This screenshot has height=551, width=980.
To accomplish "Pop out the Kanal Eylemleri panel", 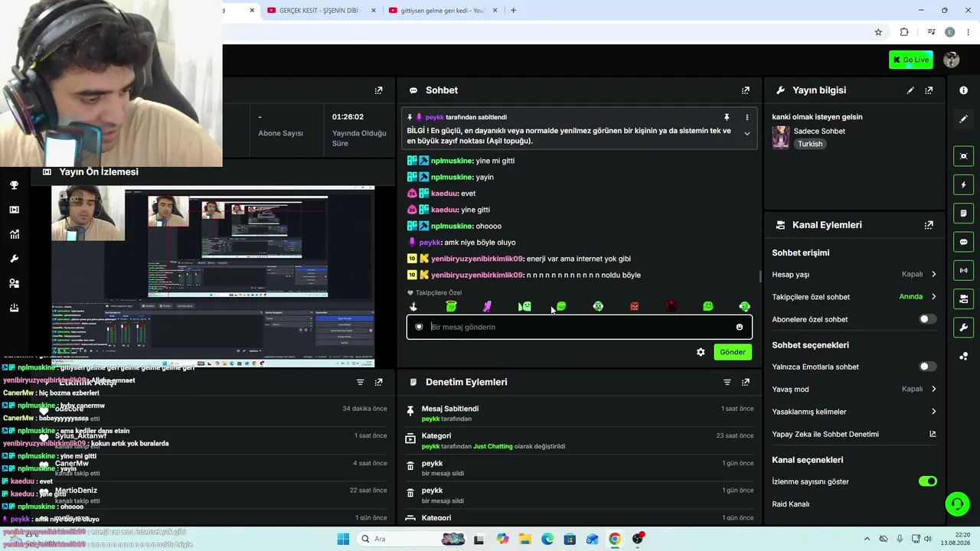I will (x=929, y=225).
